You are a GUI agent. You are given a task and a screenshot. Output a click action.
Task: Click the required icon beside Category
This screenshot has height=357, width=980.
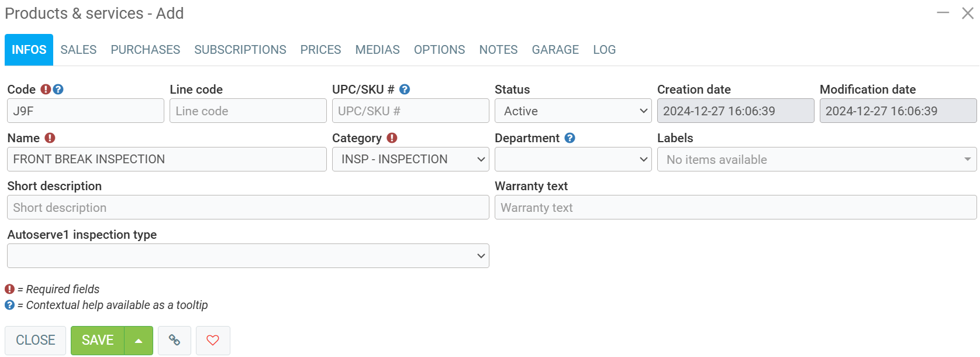point(392,138)
